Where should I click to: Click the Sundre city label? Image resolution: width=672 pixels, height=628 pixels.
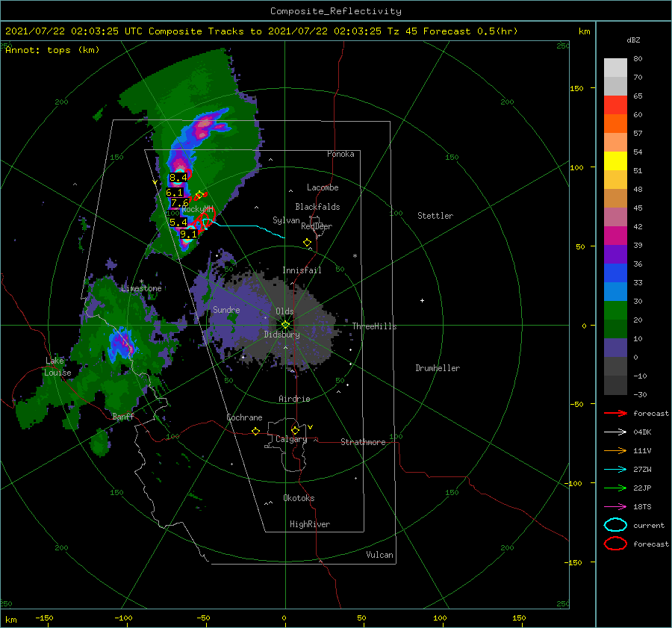(226, 309)
